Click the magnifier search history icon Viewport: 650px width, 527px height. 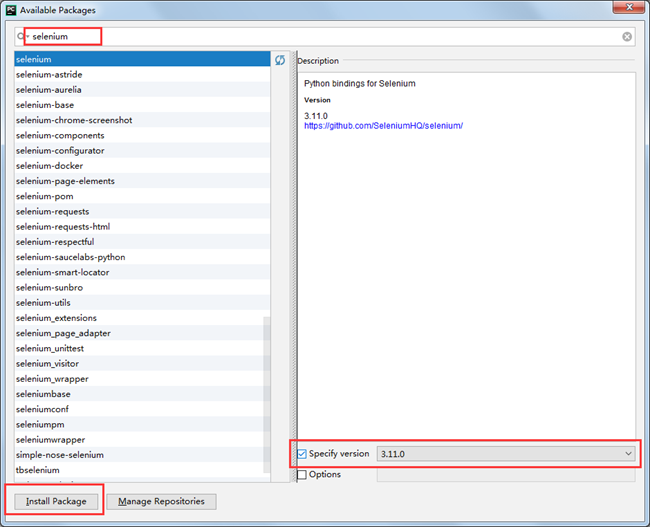[x=22, y=36]
